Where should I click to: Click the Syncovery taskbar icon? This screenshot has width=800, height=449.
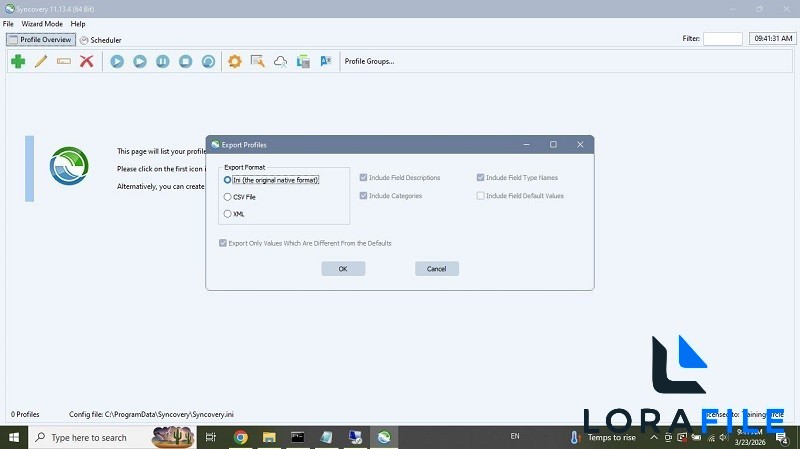384,437
